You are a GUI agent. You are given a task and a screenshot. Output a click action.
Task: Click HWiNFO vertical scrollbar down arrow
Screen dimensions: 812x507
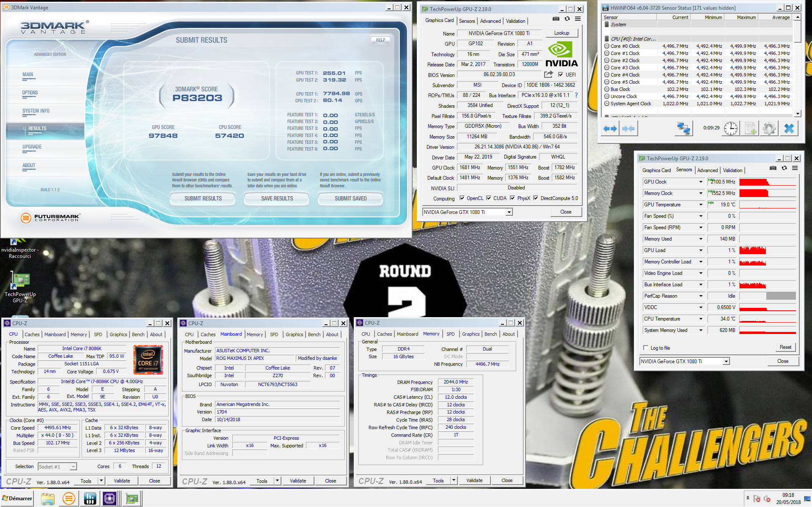[798, 113]
